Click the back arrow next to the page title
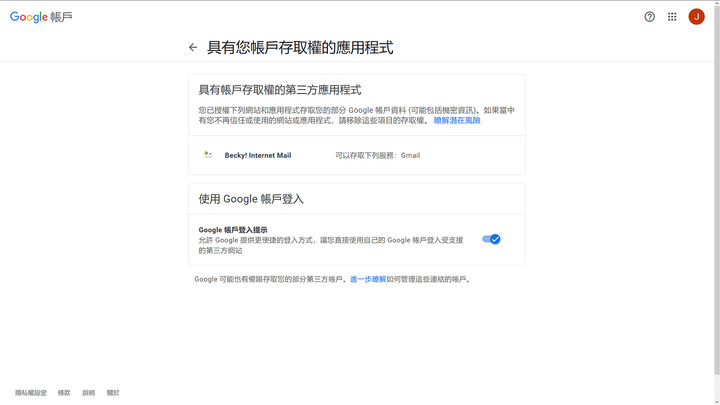 point(193,47)
